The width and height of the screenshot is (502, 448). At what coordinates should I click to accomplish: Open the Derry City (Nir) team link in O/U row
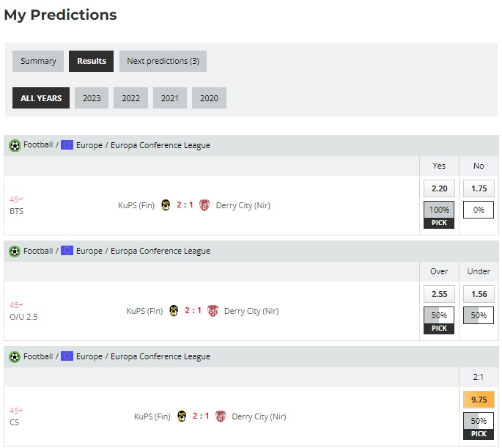coord(251,311)
